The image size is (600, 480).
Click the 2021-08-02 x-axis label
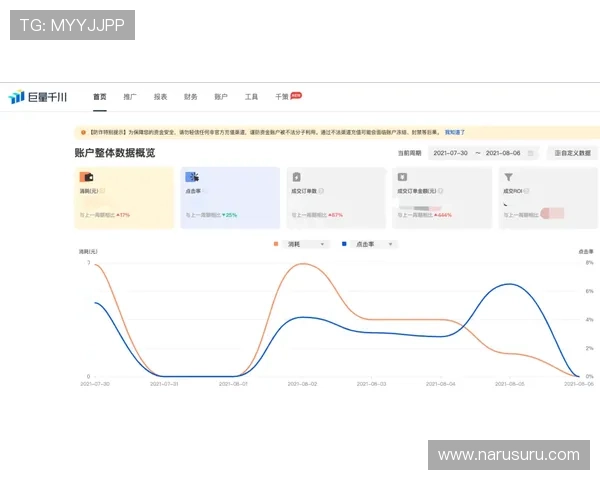[302, 384]
